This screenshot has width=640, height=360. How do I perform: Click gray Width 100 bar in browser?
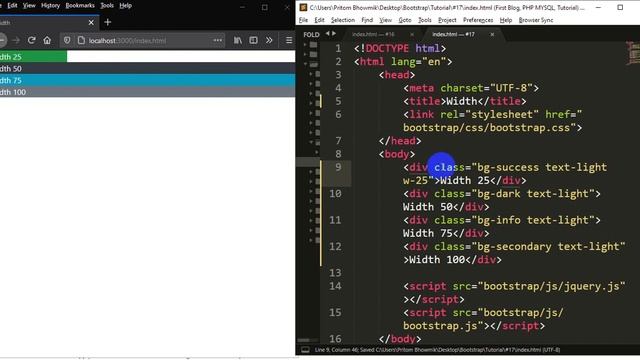[x=147, y=92]
